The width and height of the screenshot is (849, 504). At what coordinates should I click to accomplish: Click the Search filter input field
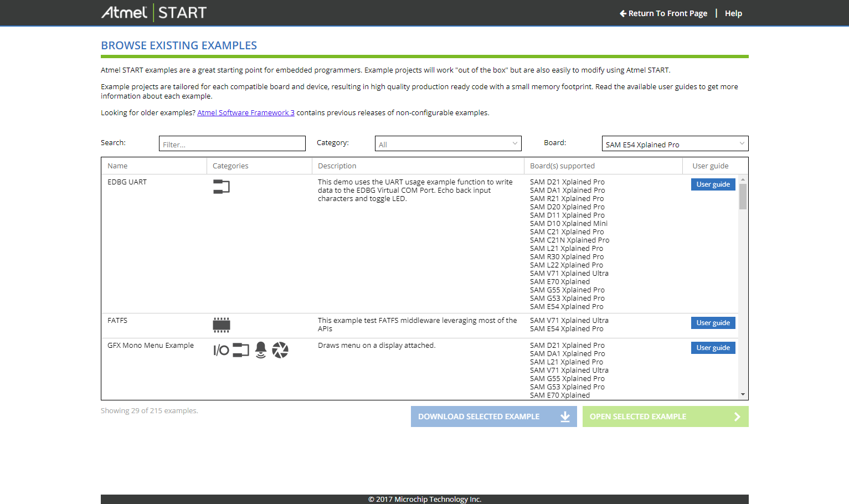(x=232, y=143)
